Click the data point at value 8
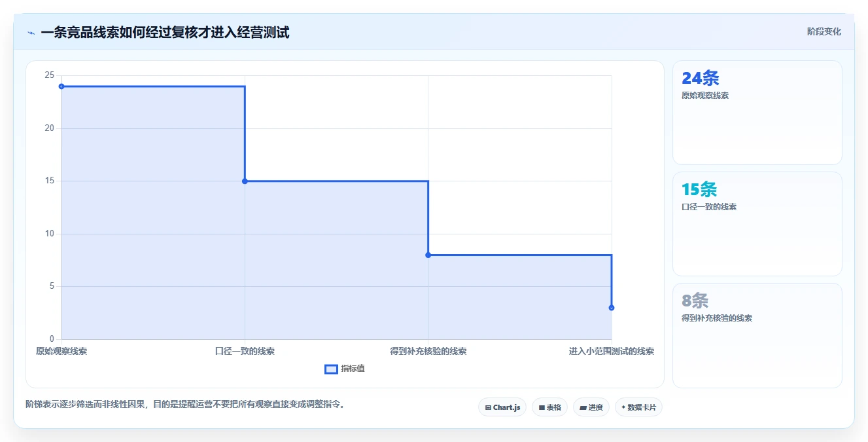The image size is (868, 442). click(x=428, y=255)
